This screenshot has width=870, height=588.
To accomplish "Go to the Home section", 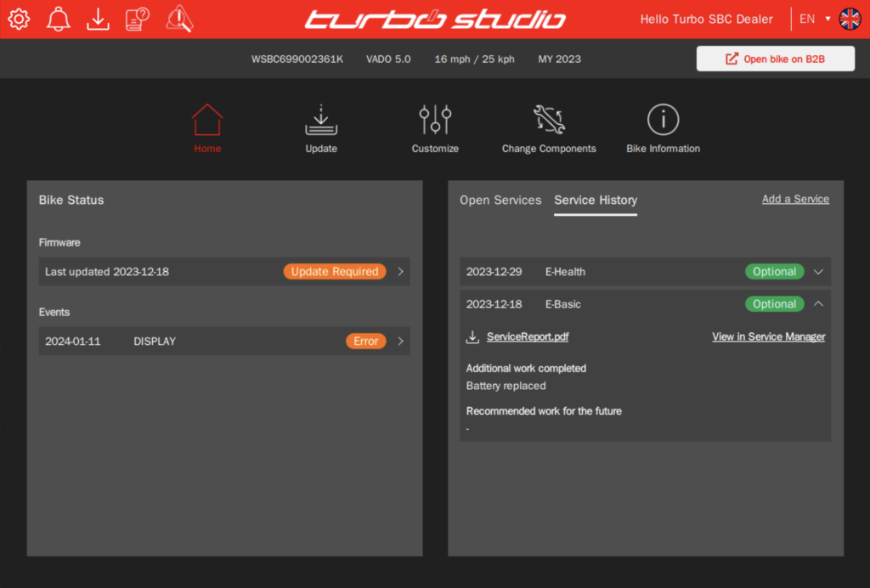I will 207,129.
